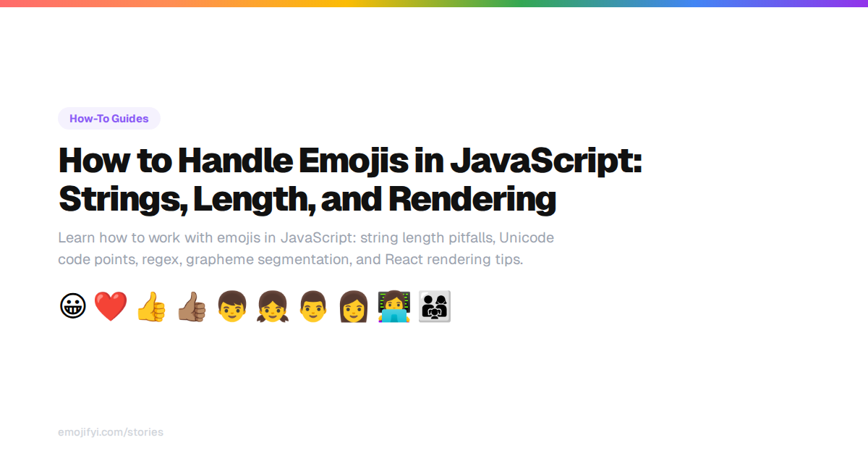This screenshot has width=868, height=456.
Task: Click the medium-dark skin thumbs up emoji
Action: pyautogui.click(x=192, y=307)
